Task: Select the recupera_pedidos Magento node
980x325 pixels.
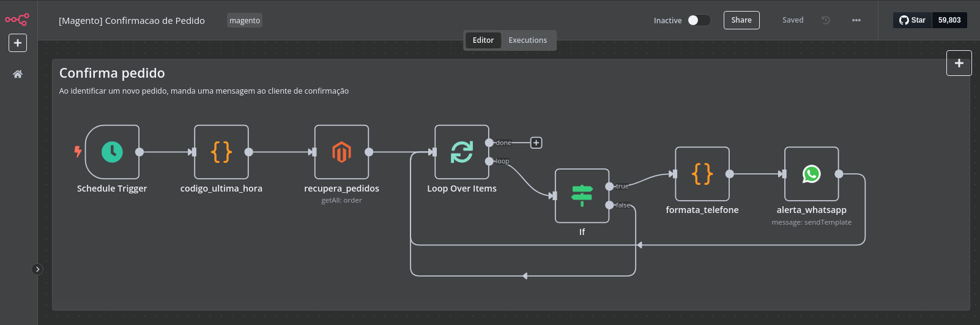Action: (341, 152)
